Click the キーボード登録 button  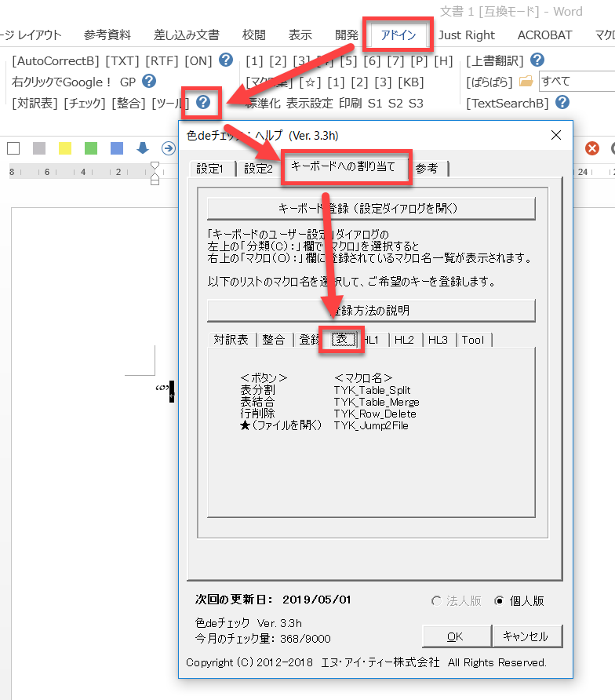point(371,209)
